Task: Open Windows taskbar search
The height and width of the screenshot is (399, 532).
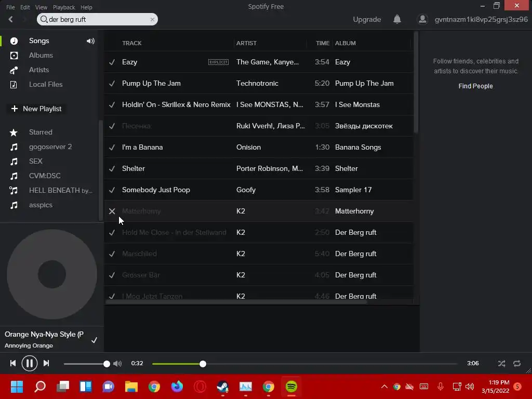Action: point(40,387)
